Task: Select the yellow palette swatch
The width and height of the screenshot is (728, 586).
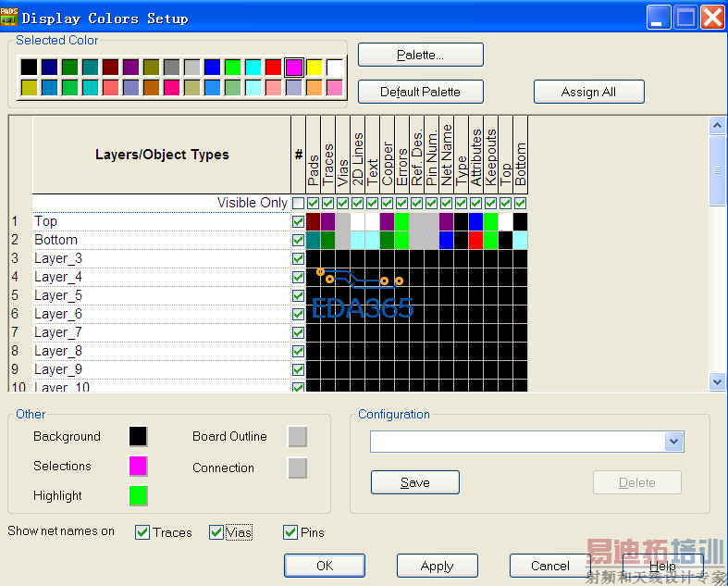Action: point(315,68)
